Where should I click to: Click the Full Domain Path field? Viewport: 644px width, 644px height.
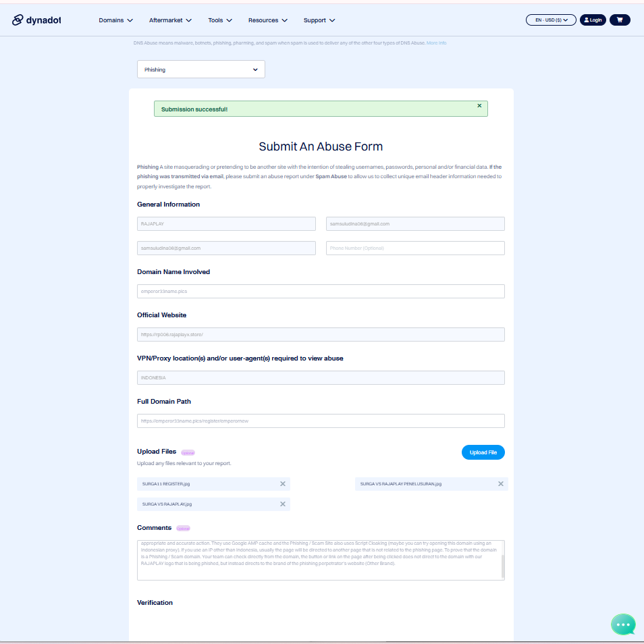pyautogui.click(x=321, y=421)
